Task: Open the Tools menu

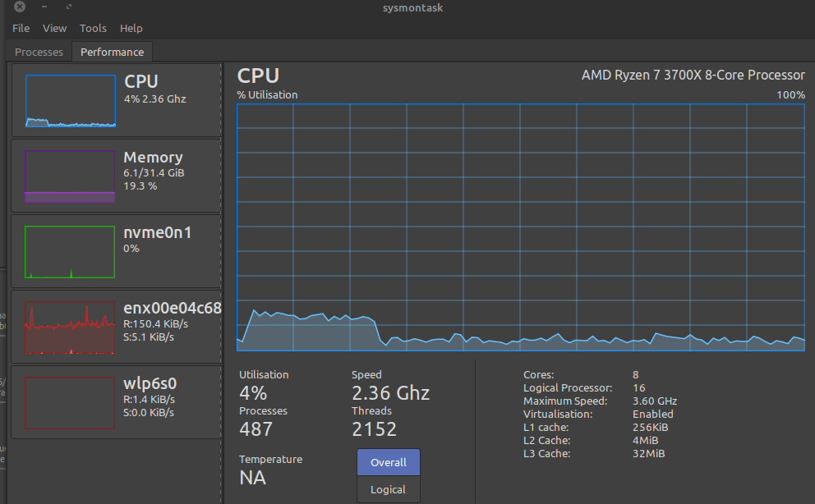Action: pos(93,28)
